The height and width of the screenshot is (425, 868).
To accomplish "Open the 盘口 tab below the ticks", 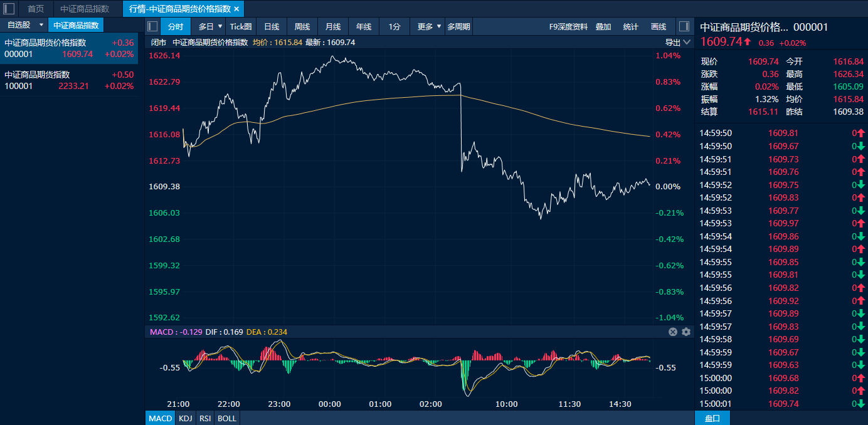I will (712, 418).
